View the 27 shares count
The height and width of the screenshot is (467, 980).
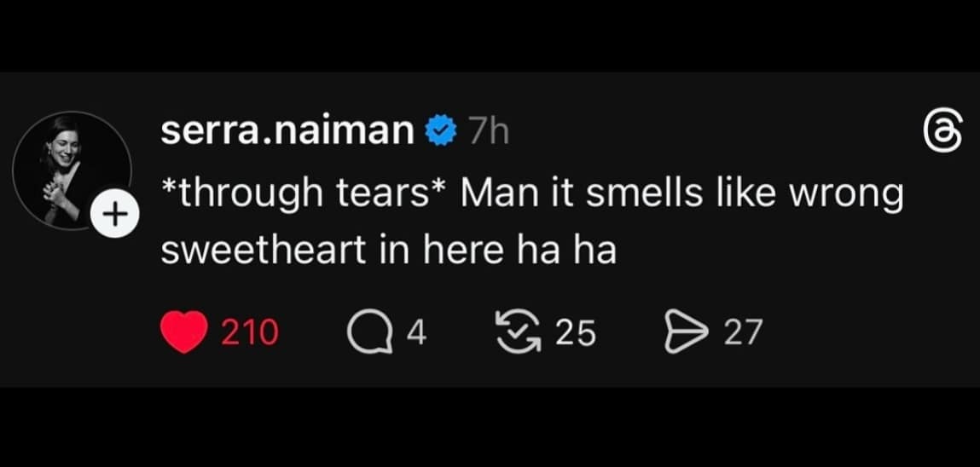741,332
